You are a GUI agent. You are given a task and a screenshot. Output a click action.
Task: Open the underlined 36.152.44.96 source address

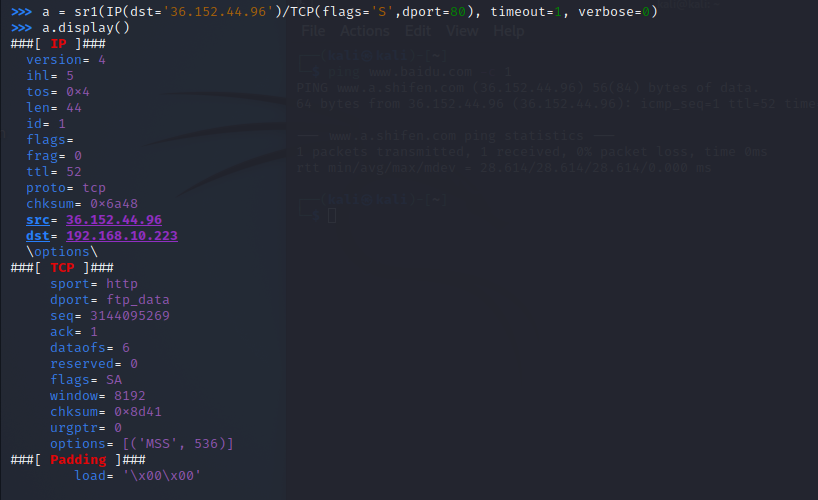(x=114, y=220)
